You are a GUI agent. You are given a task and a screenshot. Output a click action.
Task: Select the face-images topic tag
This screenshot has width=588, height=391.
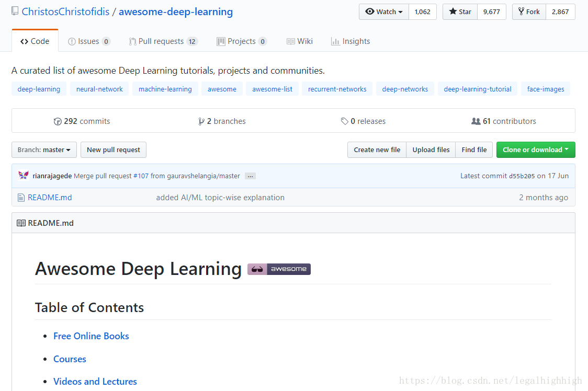click(546, 89)
